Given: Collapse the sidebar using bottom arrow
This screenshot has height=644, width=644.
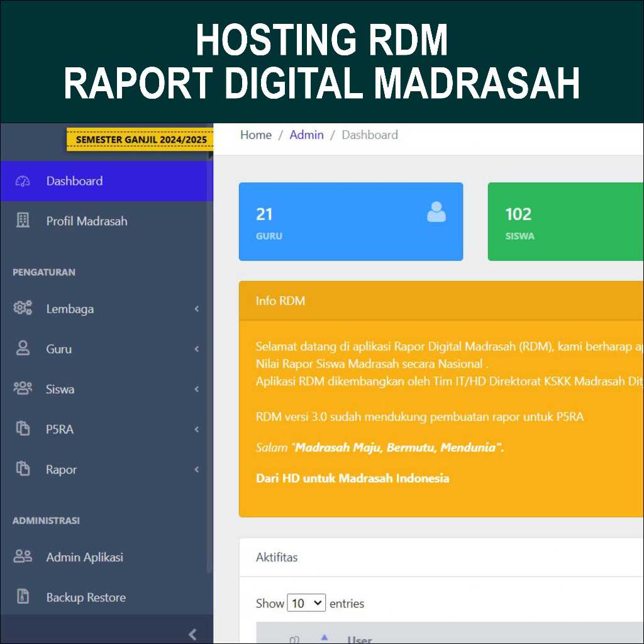Looking at the screenshot, I should [192, 634].
